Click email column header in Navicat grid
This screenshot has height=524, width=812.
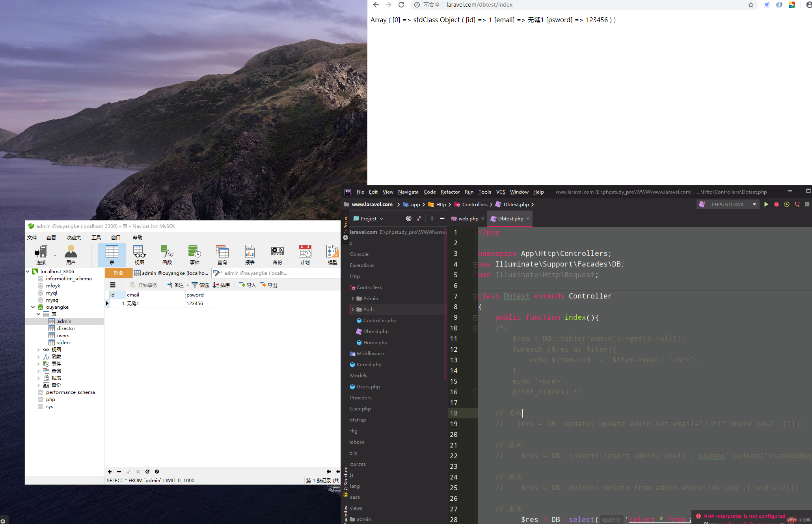(x=155, y=295)
